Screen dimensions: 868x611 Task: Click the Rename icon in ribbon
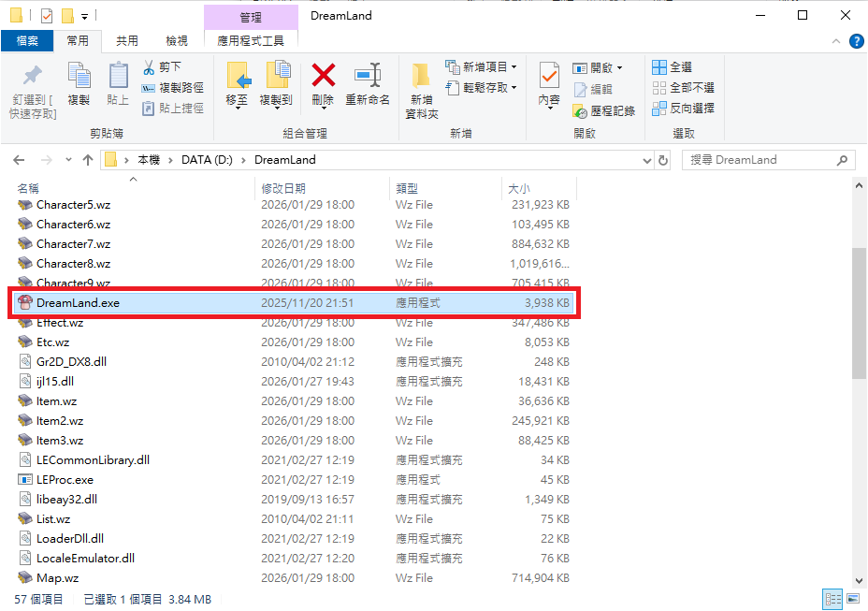[367, 77]
